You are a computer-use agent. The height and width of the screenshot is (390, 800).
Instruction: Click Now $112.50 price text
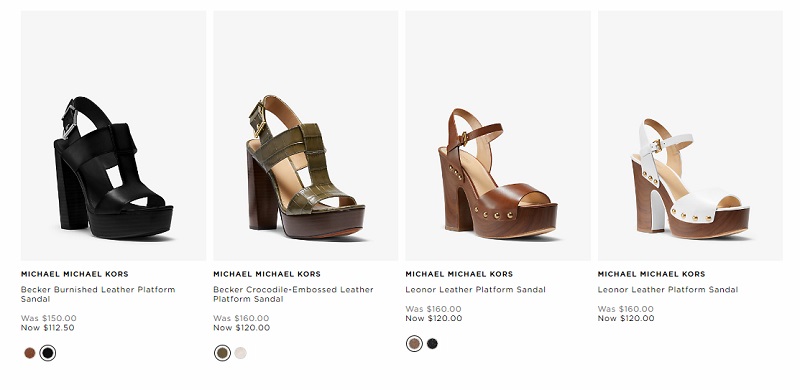(47, 328)
